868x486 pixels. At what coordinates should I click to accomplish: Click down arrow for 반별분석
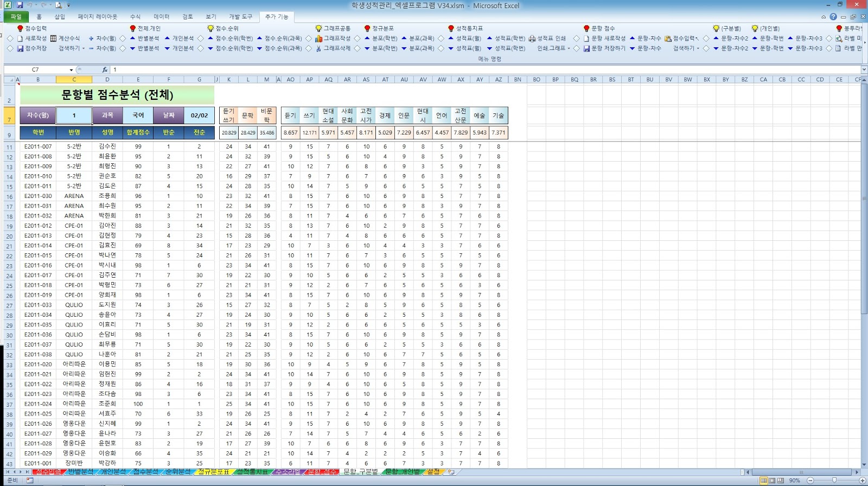point(132,48)
